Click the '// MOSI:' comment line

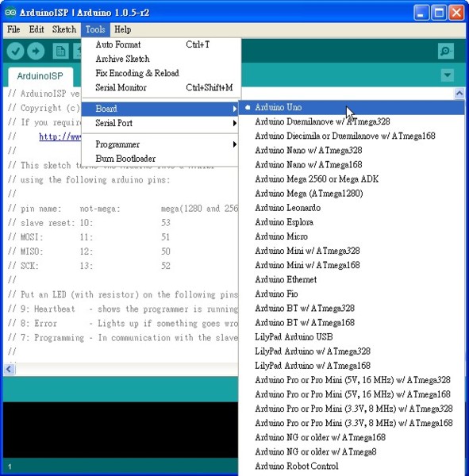pyautogui.click(x=89, y=237)
